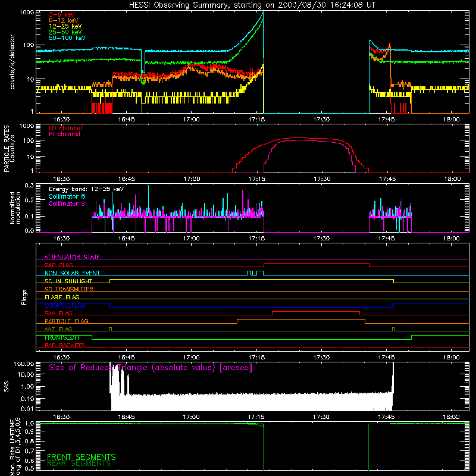Click the REAR SEGMENTS legend label
The image size is (476, 476).
tap(79, 464)
